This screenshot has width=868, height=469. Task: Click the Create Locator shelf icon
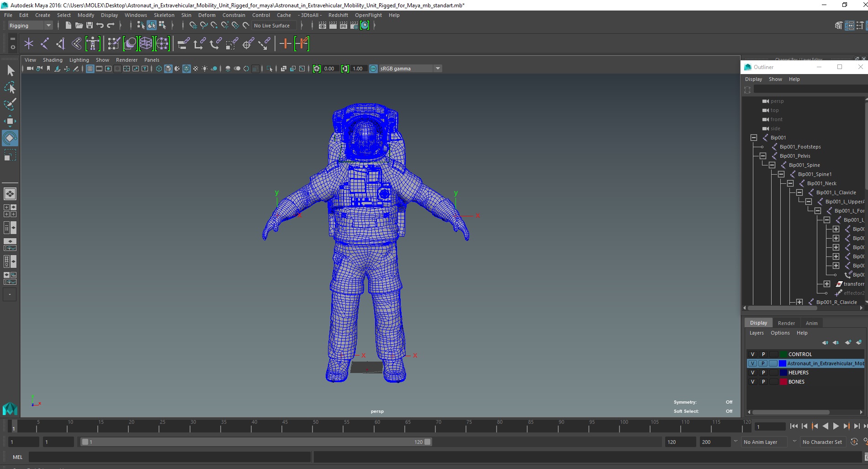point(29,44)
